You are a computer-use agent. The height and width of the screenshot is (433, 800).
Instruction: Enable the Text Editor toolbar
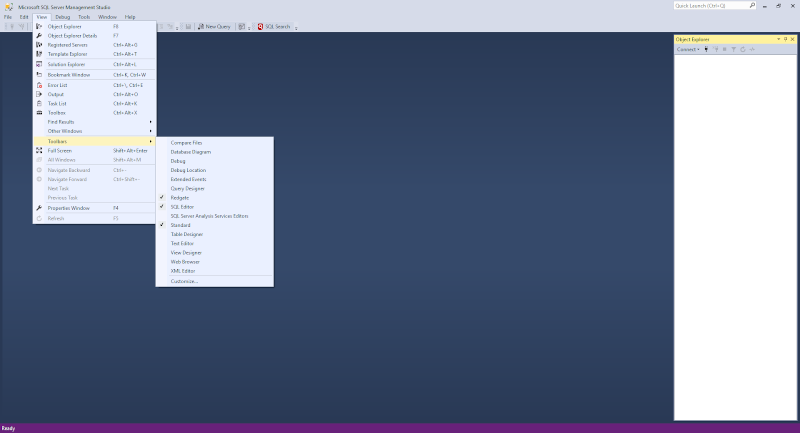pos(215,244)
